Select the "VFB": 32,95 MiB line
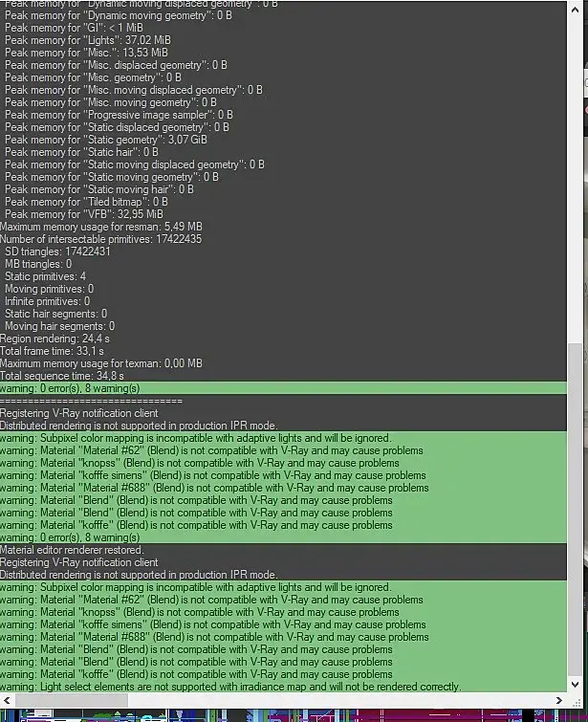This screenshot has width=588, height=722. 84,214
